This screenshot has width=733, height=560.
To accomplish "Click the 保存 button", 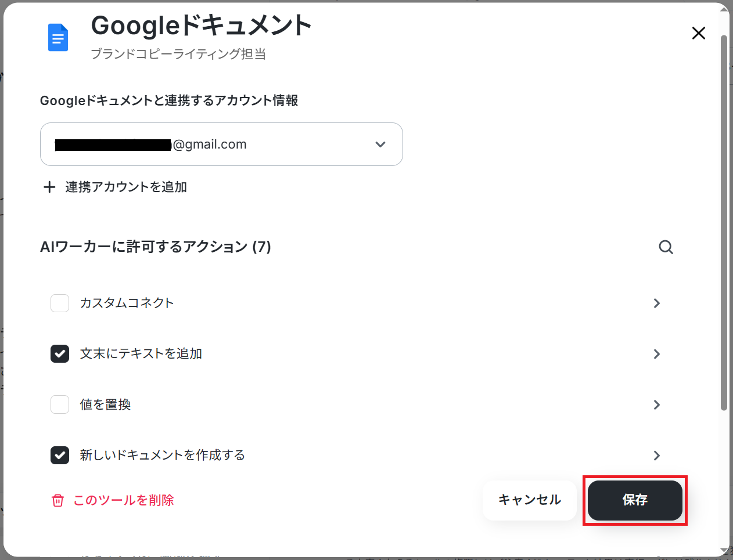I will coord(635,500).
